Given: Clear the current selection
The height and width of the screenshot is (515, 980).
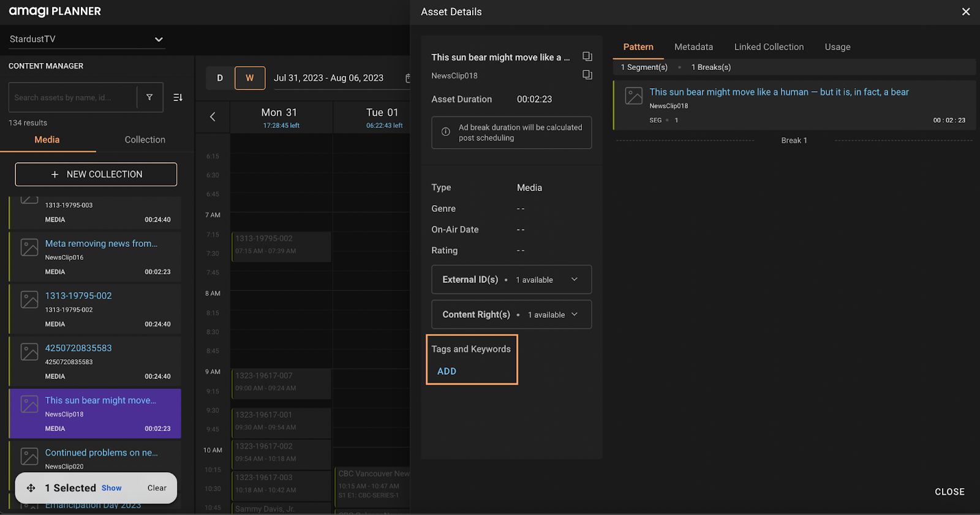Looking at the screenshot, I should (157, 488).
